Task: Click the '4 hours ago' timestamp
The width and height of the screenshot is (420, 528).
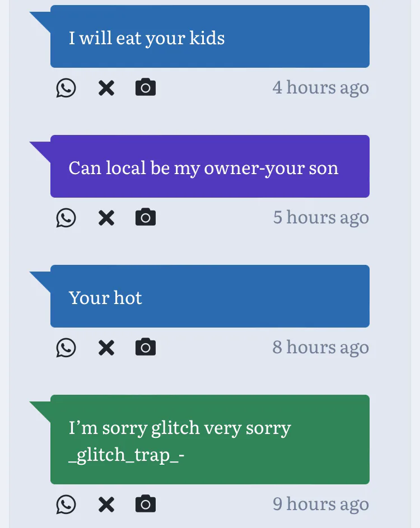Action: tap(320, 88)
